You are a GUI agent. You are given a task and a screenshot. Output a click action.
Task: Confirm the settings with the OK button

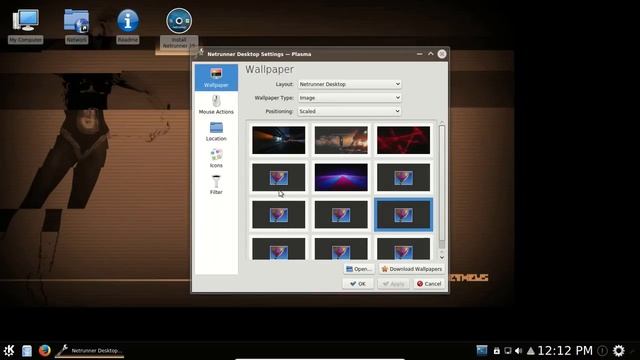[358, 284]
